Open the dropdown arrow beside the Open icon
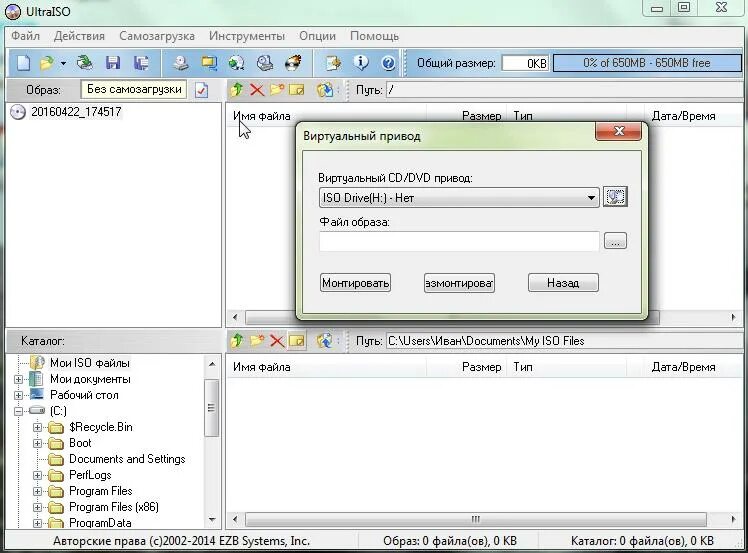 [x=63, y=63]
